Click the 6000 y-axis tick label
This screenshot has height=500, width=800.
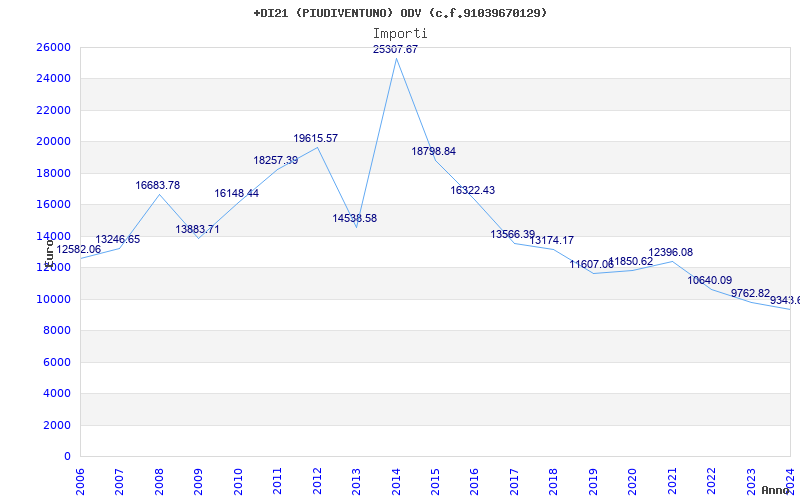[57, 362]
